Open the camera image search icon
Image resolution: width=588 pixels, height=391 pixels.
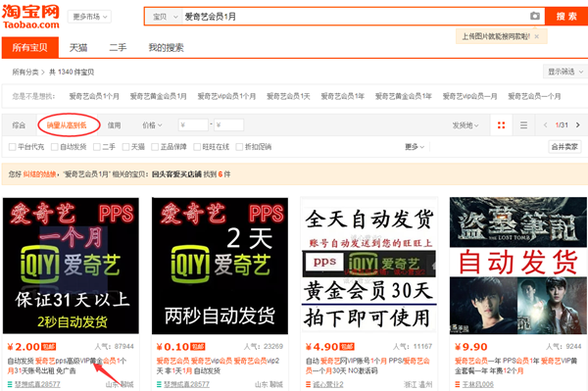[x=535, y=16]
